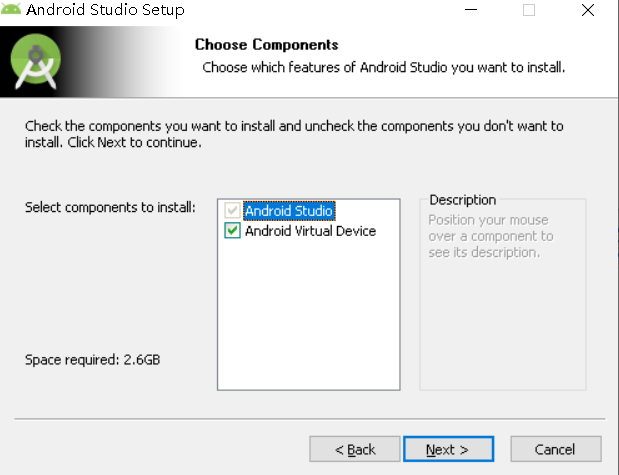
Task: Close the Android Studio Setup window
Action: pyautogui.click(x=591, y=10)
